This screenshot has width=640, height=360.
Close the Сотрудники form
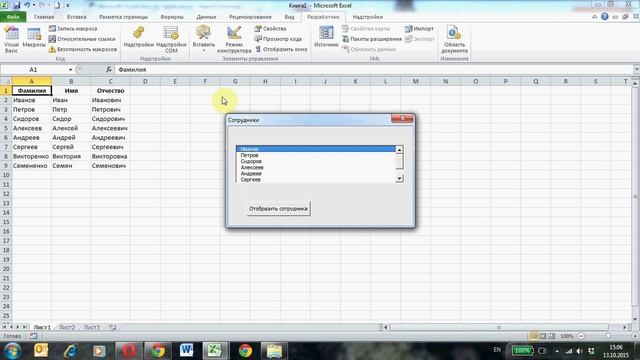click(x=402, y=118)
